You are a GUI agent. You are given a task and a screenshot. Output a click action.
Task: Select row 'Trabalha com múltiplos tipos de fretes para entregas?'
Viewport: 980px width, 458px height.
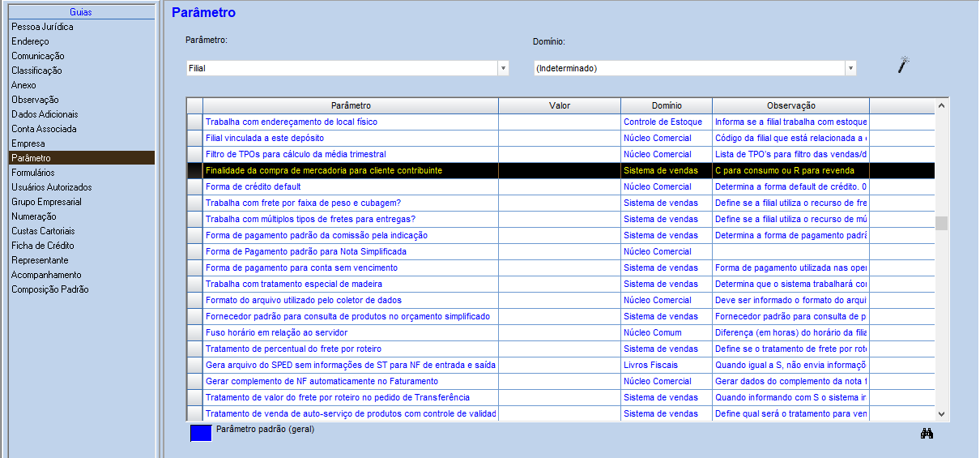560,219
